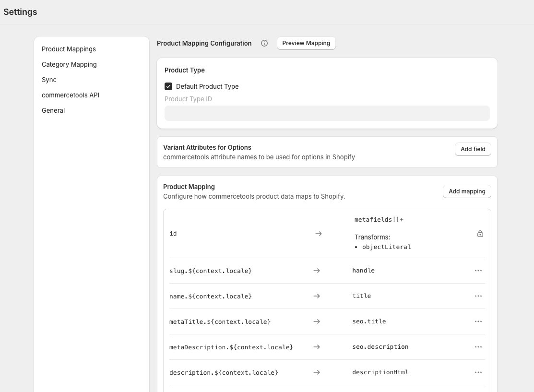The image size is (534, 392).
Task: Open the three-dot menu for seo.description mapping
Action: [478, 347]
